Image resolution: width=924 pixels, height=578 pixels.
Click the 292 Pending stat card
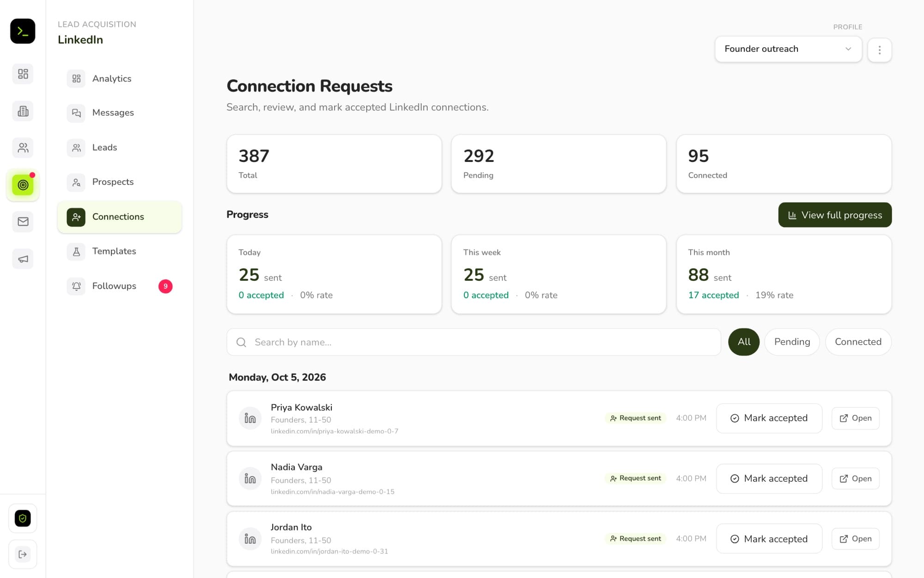(559, 164)
